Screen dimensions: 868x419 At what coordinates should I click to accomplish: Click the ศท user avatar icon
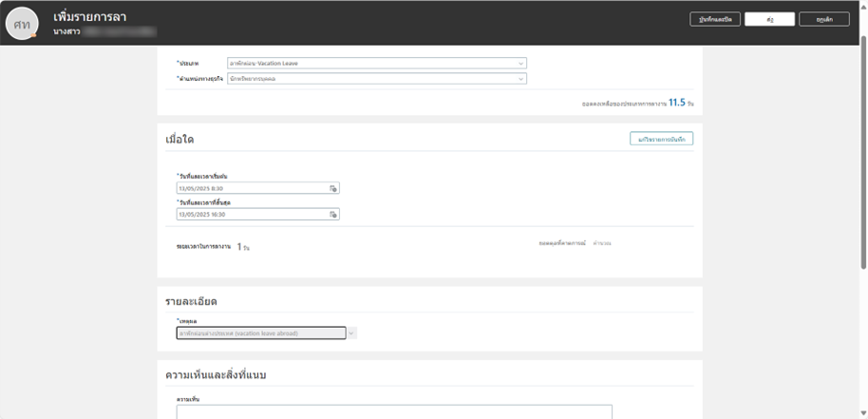pyautogui.click(x=21, y=24)
